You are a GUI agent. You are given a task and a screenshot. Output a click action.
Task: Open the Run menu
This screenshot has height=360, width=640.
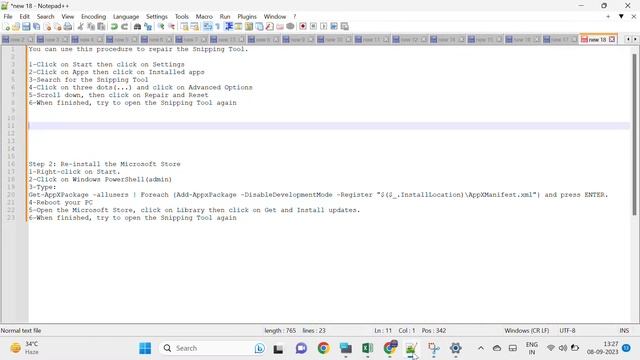coord(225,16)
